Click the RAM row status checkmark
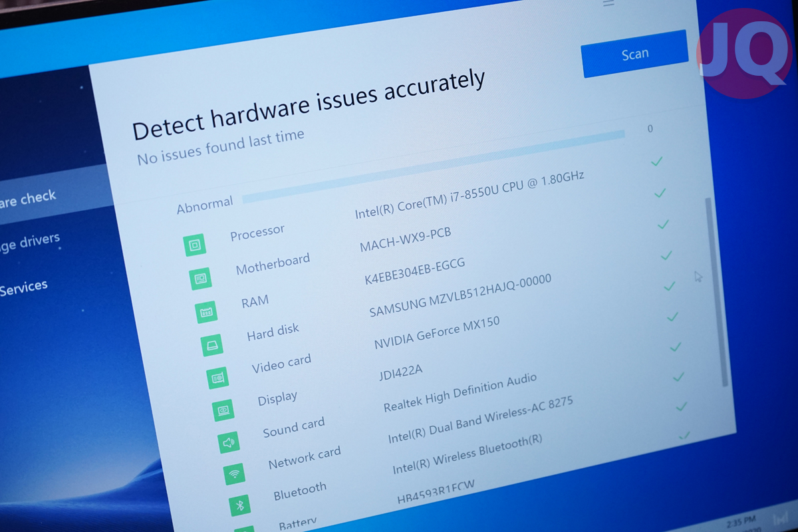This screenshot has width=798, height=532. pyautogui.click(x=663, y=224)
